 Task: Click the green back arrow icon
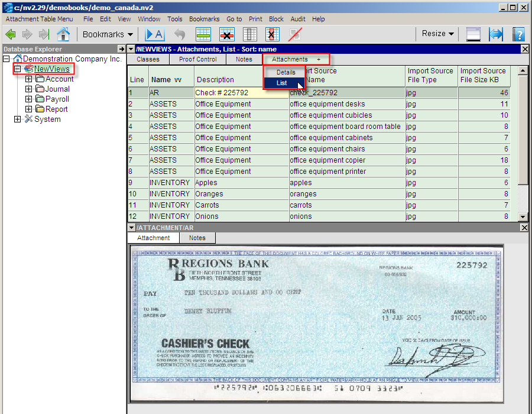(11, 34)
